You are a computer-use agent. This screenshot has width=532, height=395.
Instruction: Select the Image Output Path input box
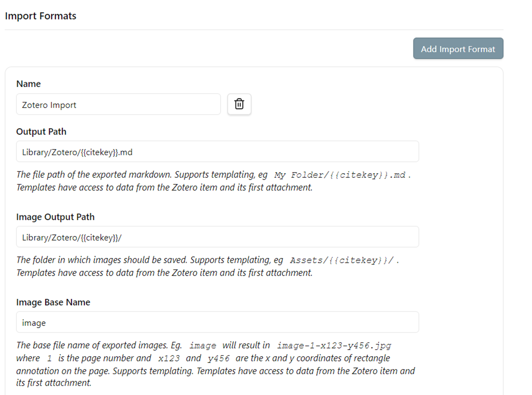pos(217,237)
